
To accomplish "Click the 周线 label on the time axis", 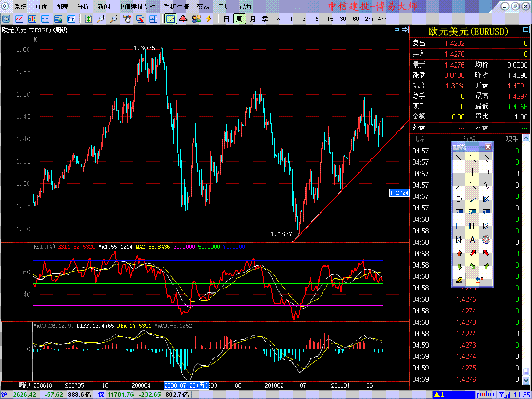I will click(24, 385).
